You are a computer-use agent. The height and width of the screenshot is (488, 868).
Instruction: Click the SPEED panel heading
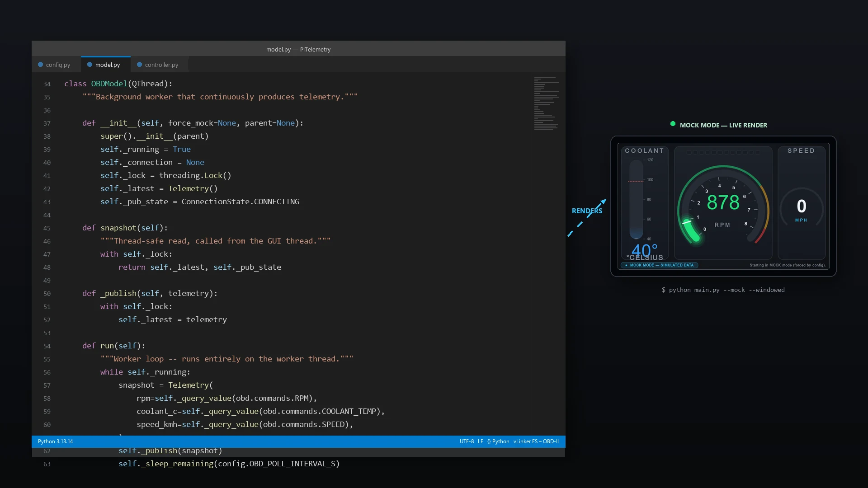click(801, 150)
